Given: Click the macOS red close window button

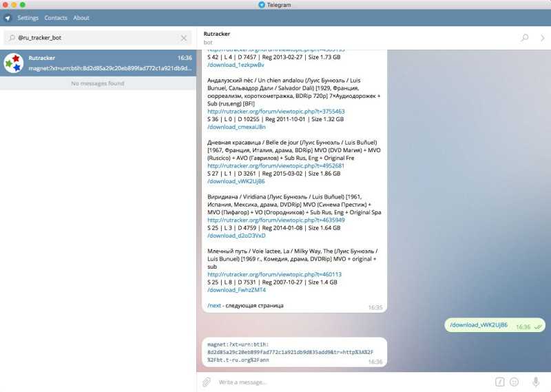Looking at the screenshot, I should click(x=6, y=5).
